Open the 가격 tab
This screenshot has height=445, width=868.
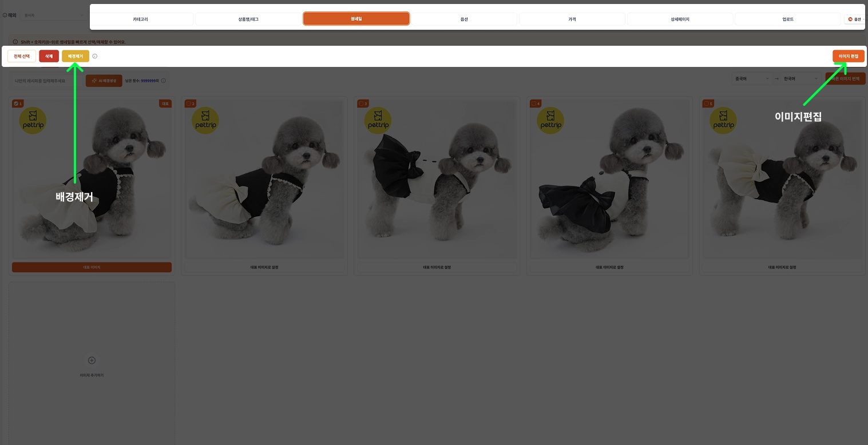click(x=572, y=19)
